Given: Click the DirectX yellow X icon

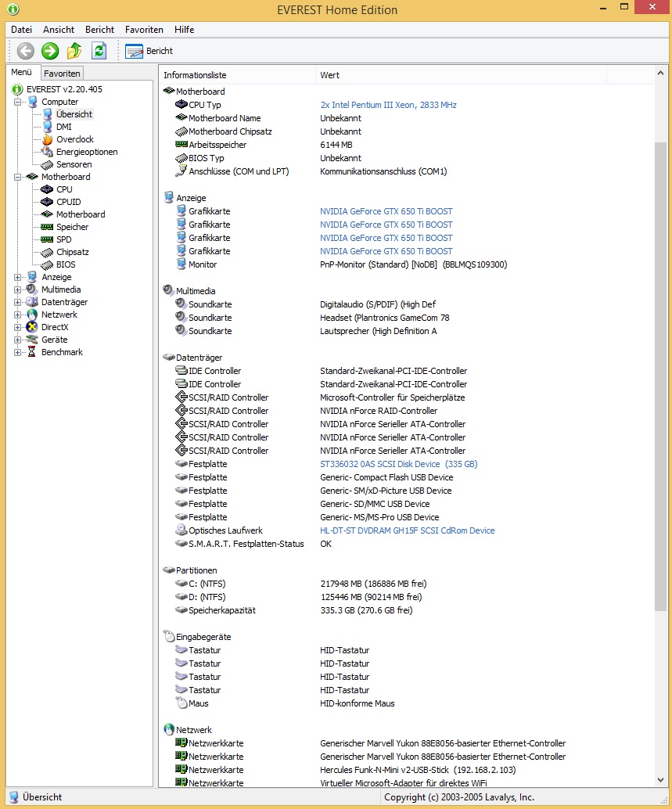Looking at the screenshot, I should 32,327.
